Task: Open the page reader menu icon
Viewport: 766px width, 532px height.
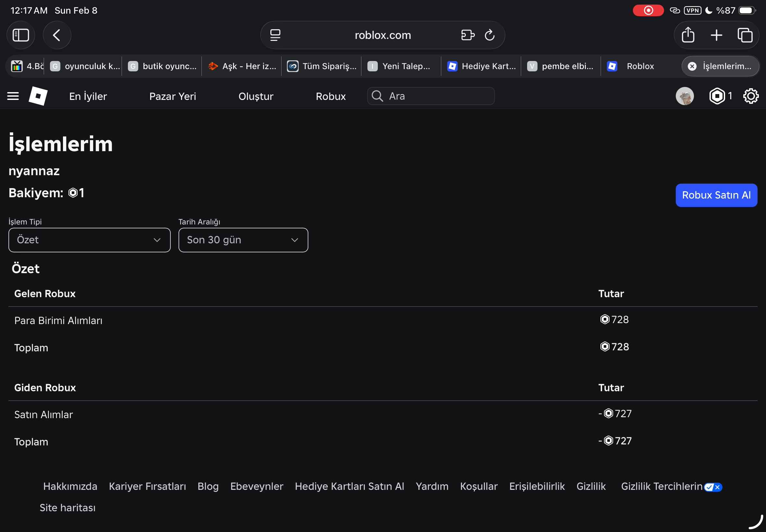Action: [x=275, y=35]
